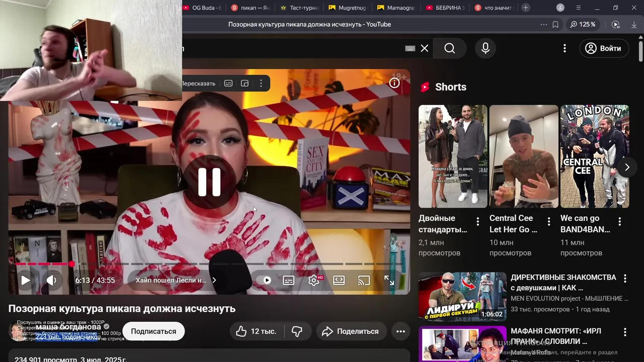Mute the video volume icon
Image resolution: width=644 pixels, height=362 pixels.
pyautogui.click(x=51, y=280)
